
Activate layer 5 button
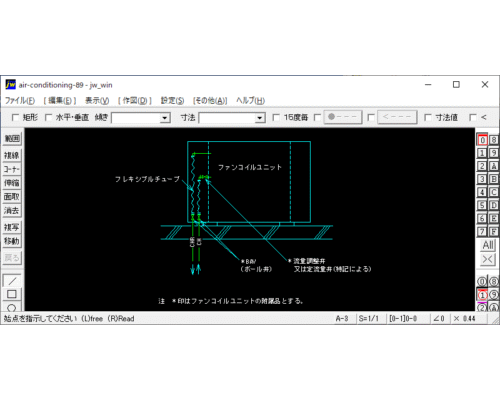pos(482,205)
